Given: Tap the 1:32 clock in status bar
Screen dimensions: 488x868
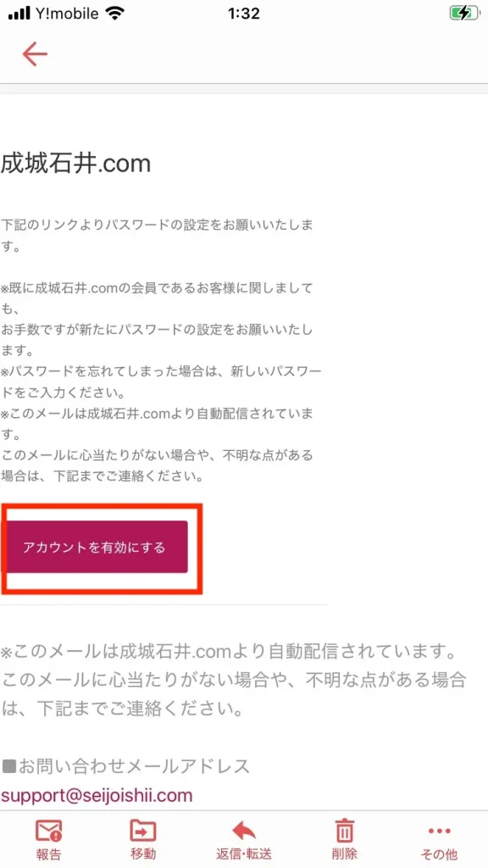Looking at the screenshot, I should (x=244, y=14).
